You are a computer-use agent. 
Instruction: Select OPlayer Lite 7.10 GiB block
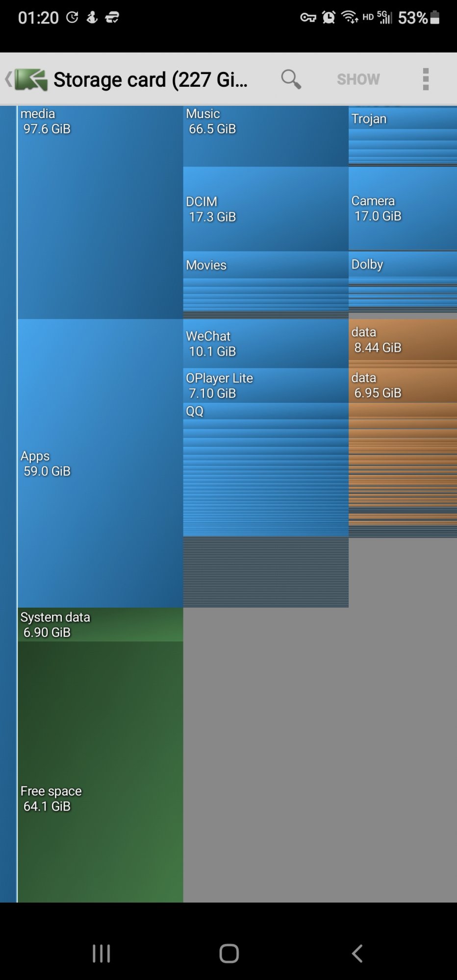[x=265, y=386]
